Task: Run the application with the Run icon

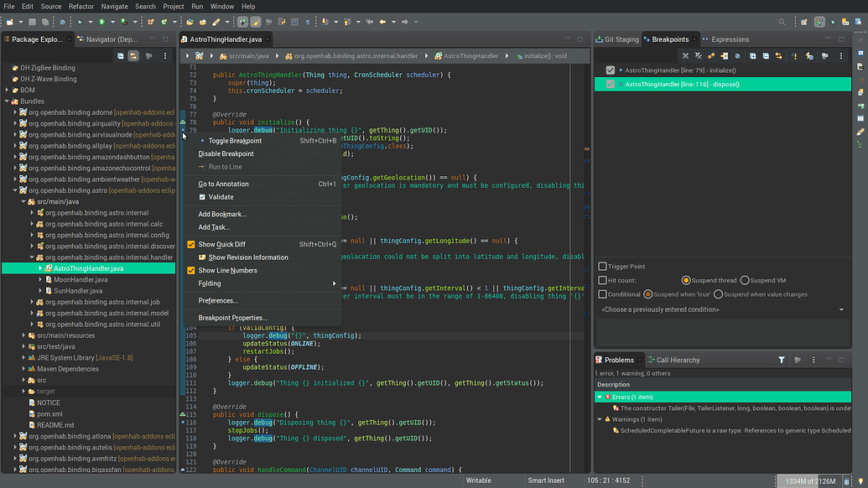Action: pos(101,22)
